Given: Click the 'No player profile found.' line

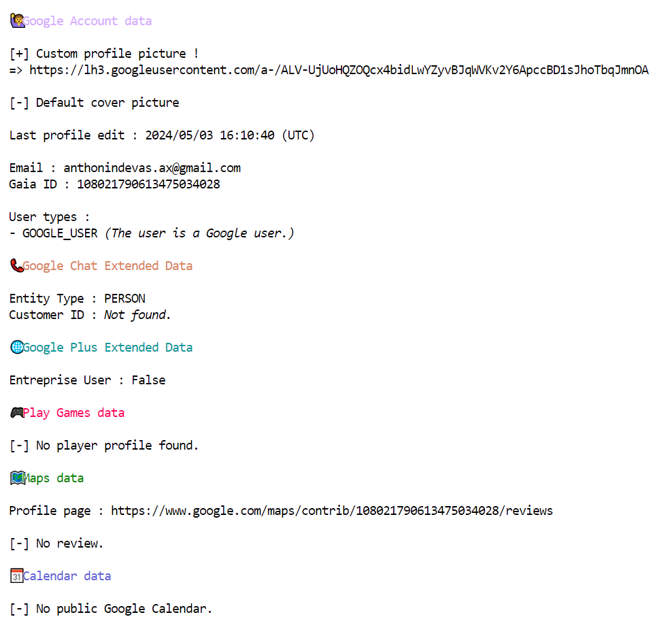Looking at the screenshot, I should pos(104,446).
